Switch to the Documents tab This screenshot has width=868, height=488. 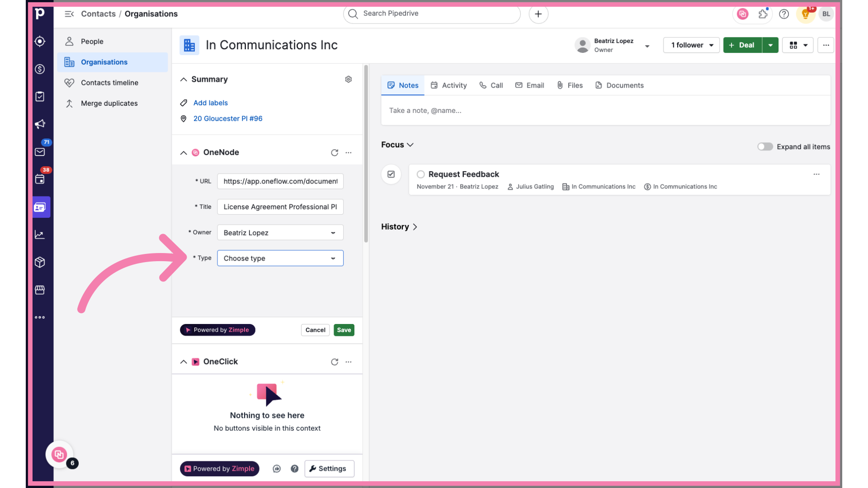tap(619, 85)
